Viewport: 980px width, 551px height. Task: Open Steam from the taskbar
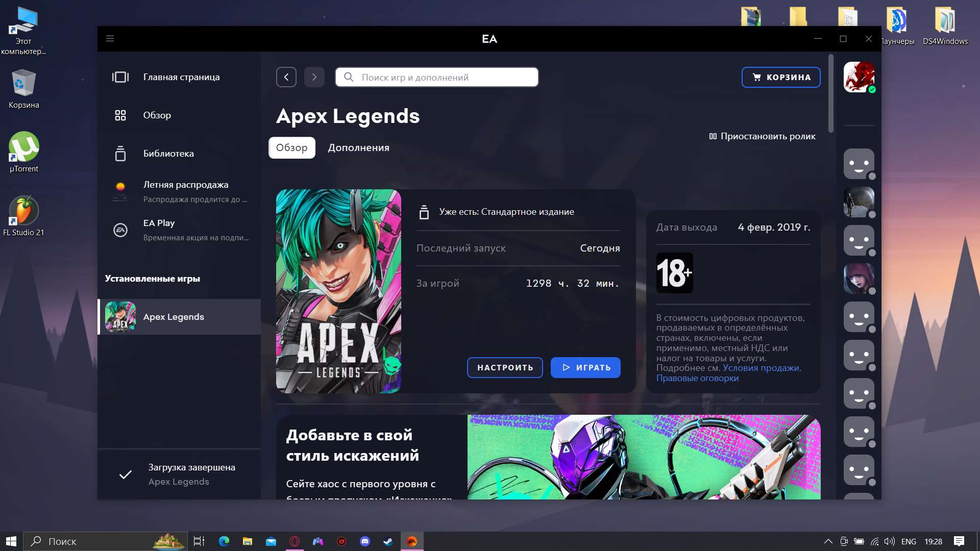click(x=388, y=541)
